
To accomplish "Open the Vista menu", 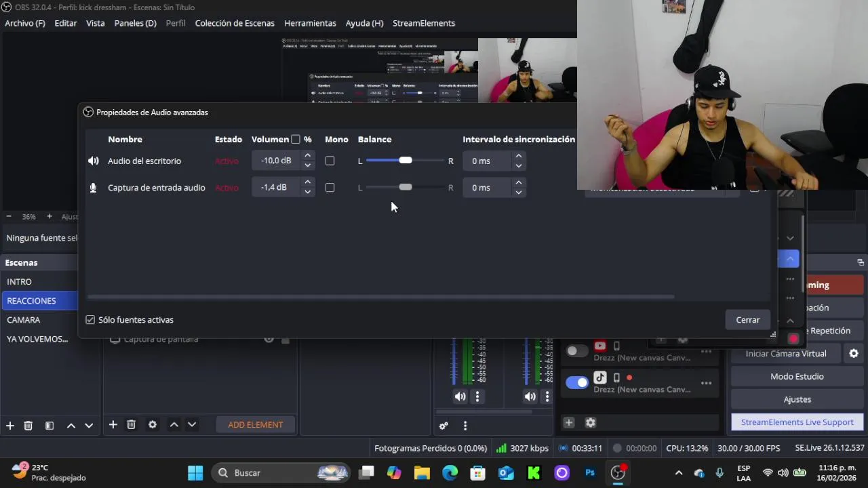I will click(96, 23).
